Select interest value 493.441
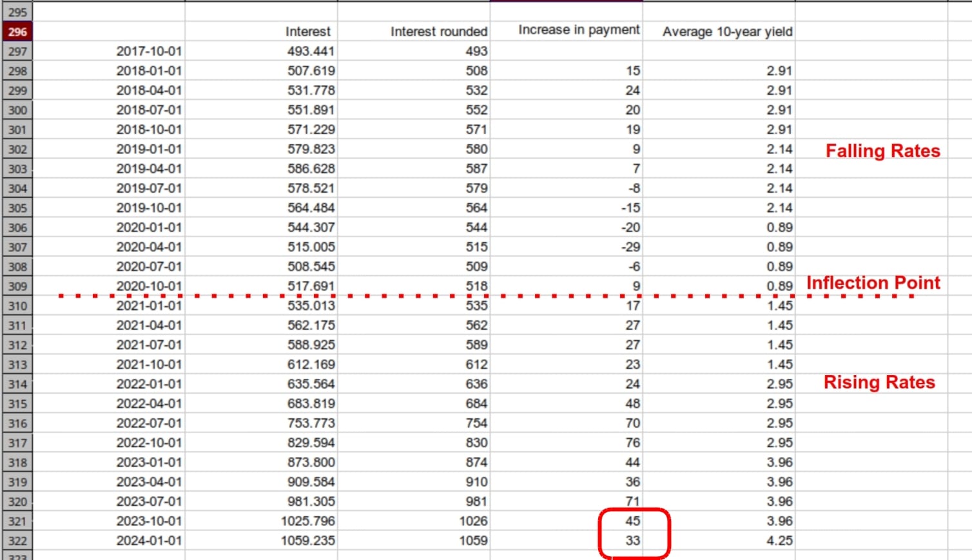The height and width of the screenshot is (560, 972). 261,51
